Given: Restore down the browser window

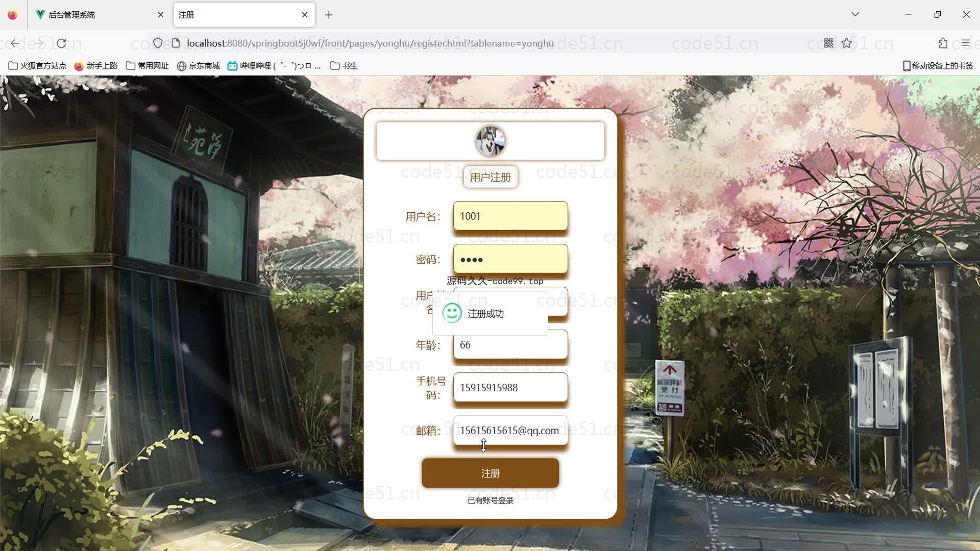Looking at the screenshot, I should point(938,14).
